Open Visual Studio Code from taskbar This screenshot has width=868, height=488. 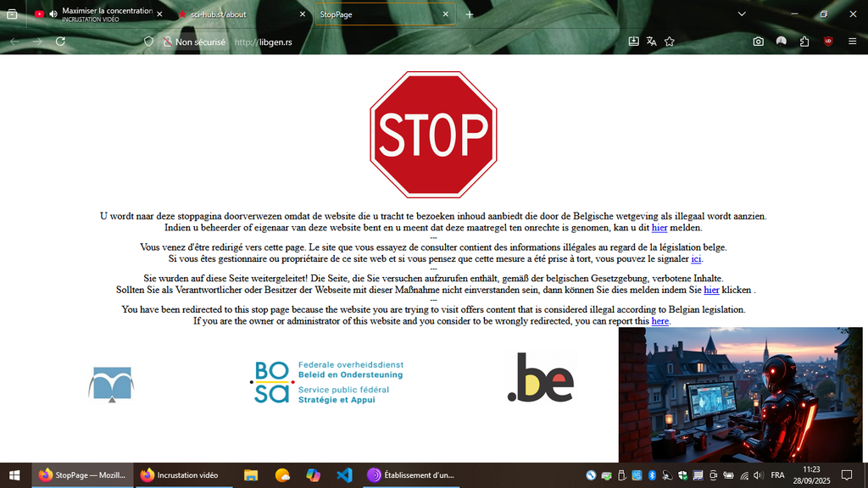[x=344, y=475]
